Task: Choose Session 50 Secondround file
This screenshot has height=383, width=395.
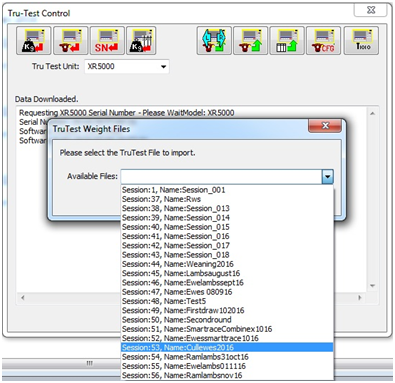Action: click(x=227, y=320)
